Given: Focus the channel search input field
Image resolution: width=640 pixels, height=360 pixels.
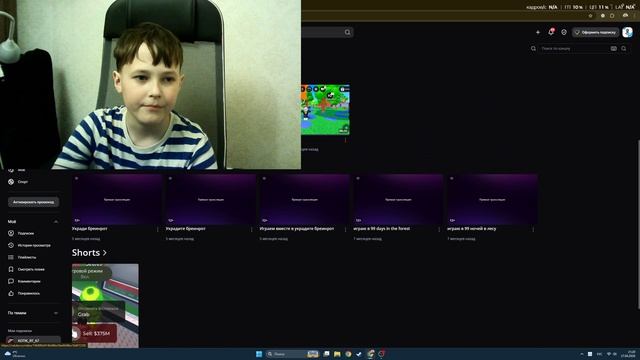Looking at the screenshot, I should click(x=573, y=49).
